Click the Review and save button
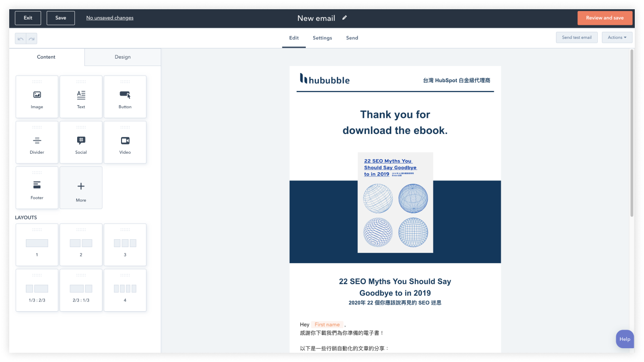The image size is (644, 362). [x=604, y=18]
